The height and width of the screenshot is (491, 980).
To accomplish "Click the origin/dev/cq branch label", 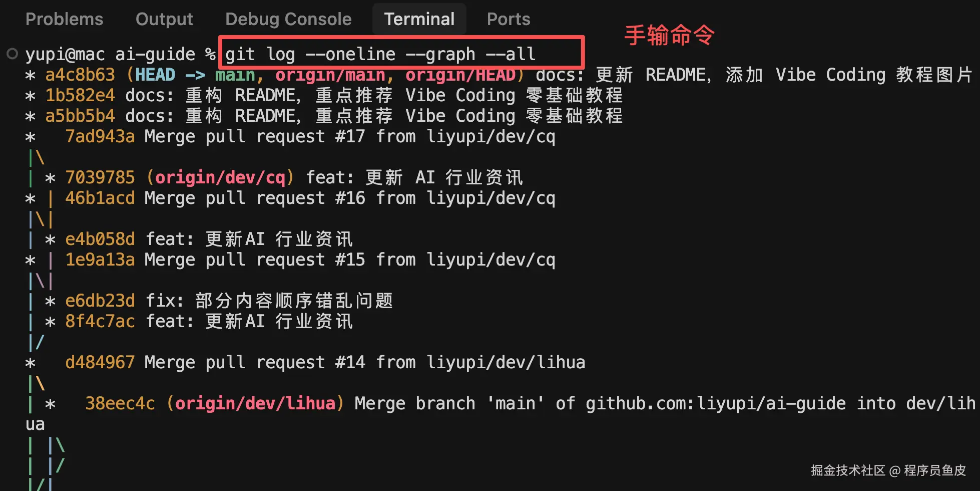I will [x=220, y=177].
